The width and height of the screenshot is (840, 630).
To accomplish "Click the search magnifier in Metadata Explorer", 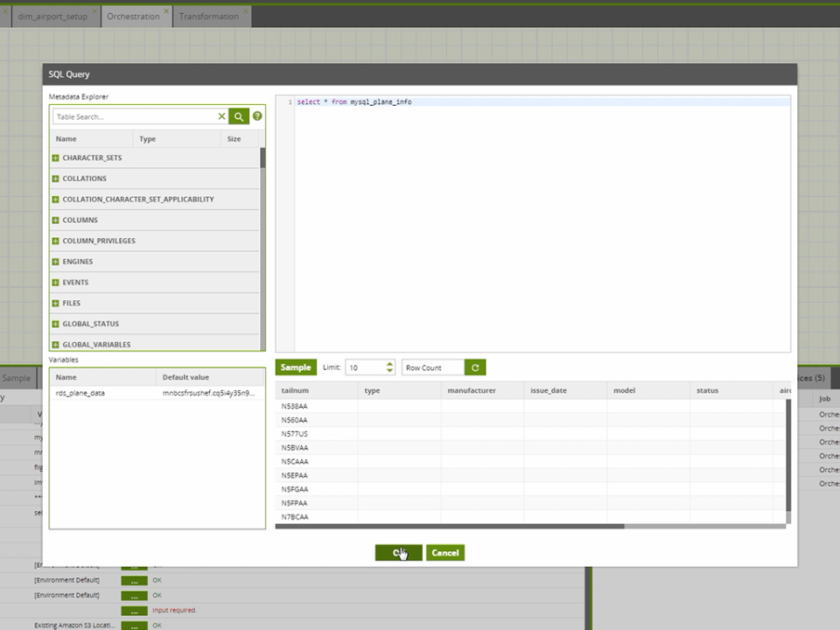I will click(238, 115).
